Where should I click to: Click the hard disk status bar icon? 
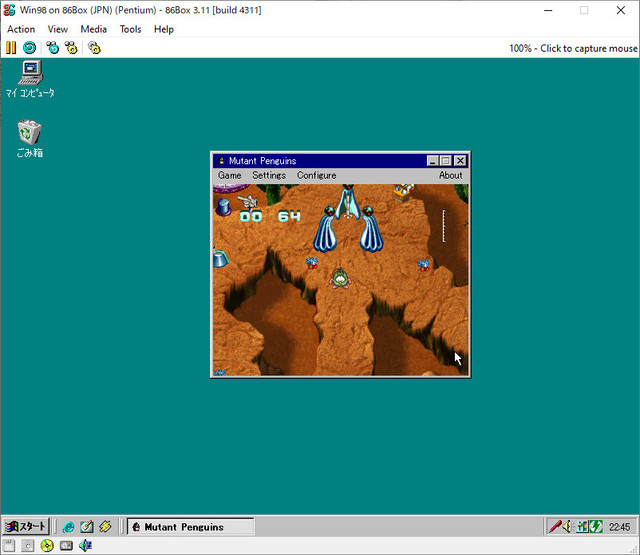[x=66, y=546]
